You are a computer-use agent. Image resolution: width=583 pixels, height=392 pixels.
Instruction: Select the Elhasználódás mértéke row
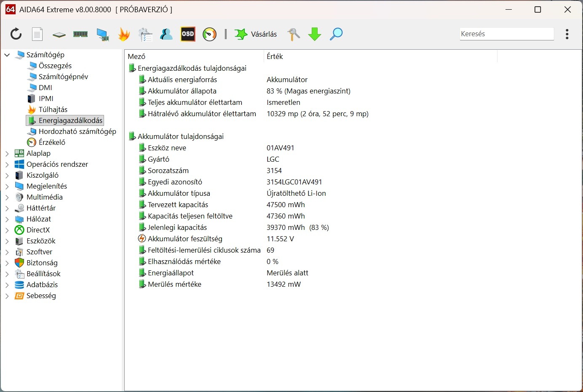coord(312,261)
